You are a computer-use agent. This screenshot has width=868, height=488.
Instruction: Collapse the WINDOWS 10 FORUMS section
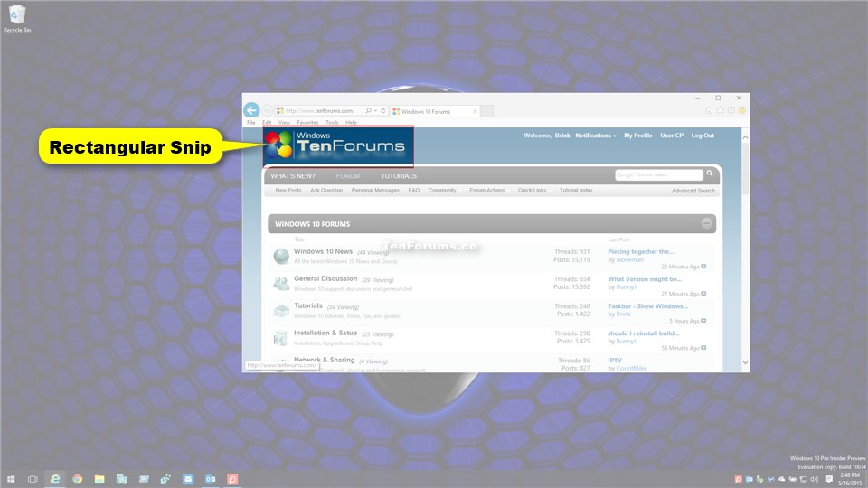point(706,223)
